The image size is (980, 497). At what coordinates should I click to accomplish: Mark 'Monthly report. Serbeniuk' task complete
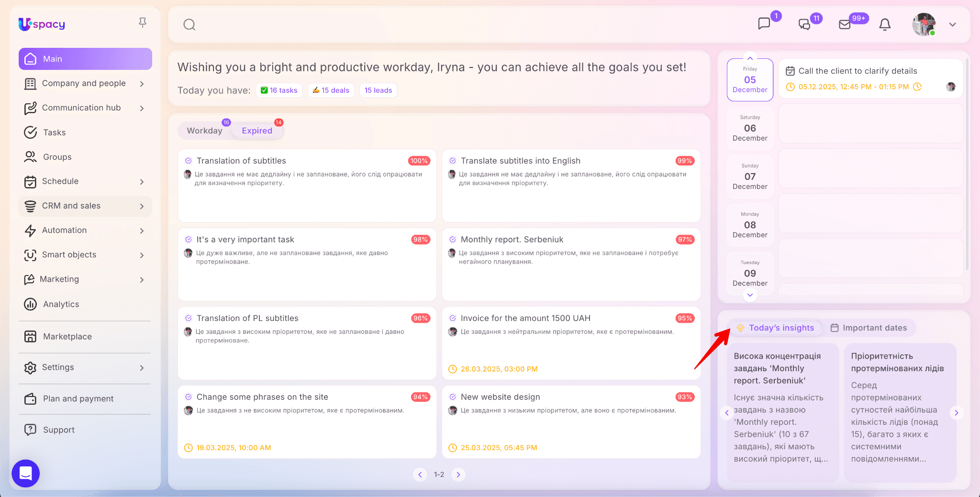click(453, 240)
